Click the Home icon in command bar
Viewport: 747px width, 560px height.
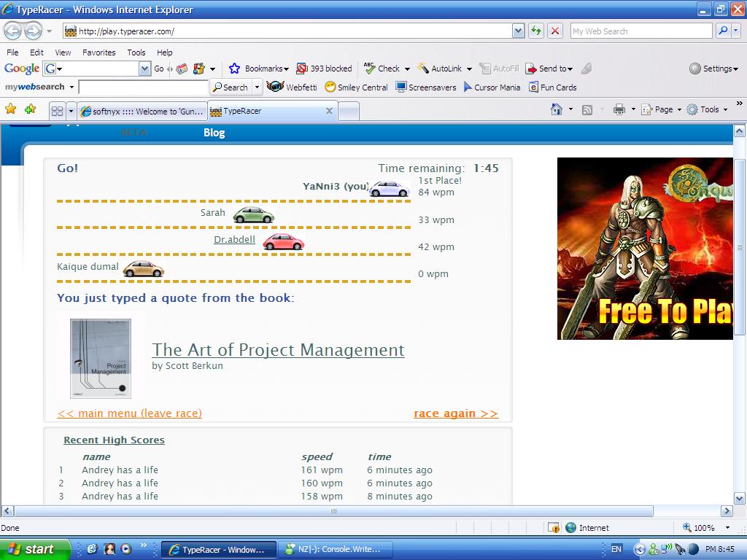coord(556,109)
